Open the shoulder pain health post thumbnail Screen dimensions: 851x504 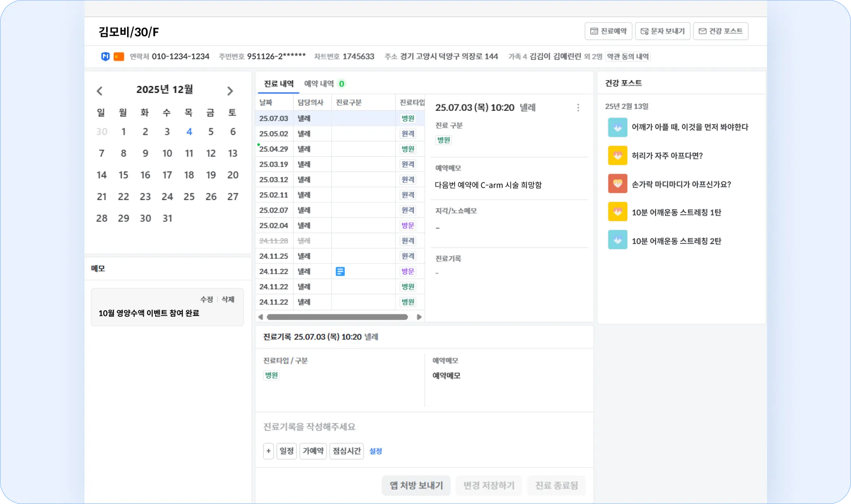(617, 127)
